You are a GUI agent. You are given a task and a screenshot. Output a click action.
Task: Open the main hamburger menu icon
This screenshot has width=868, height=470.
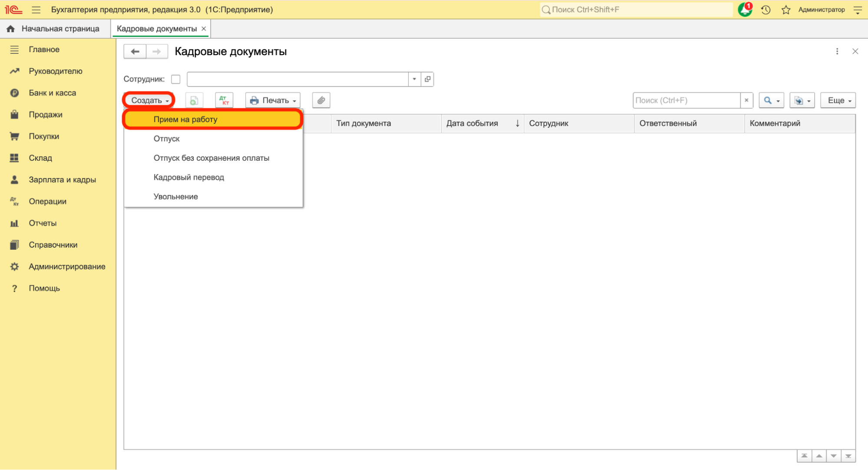36,10
